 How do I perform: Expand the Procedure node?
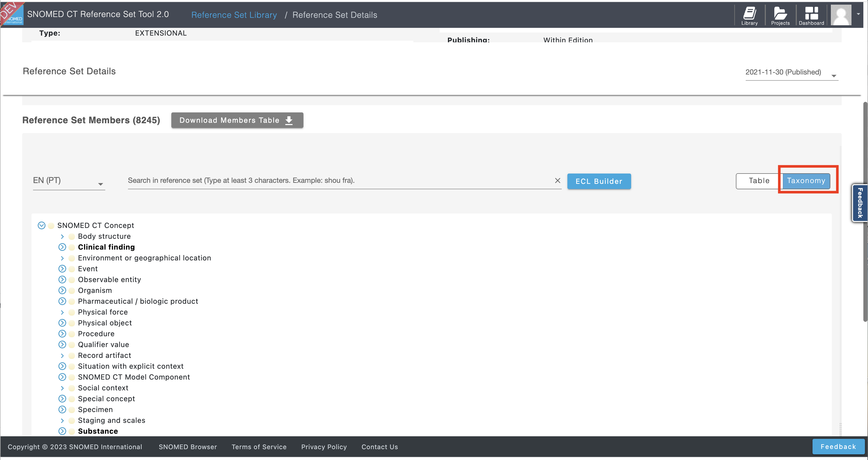point(62,334)
